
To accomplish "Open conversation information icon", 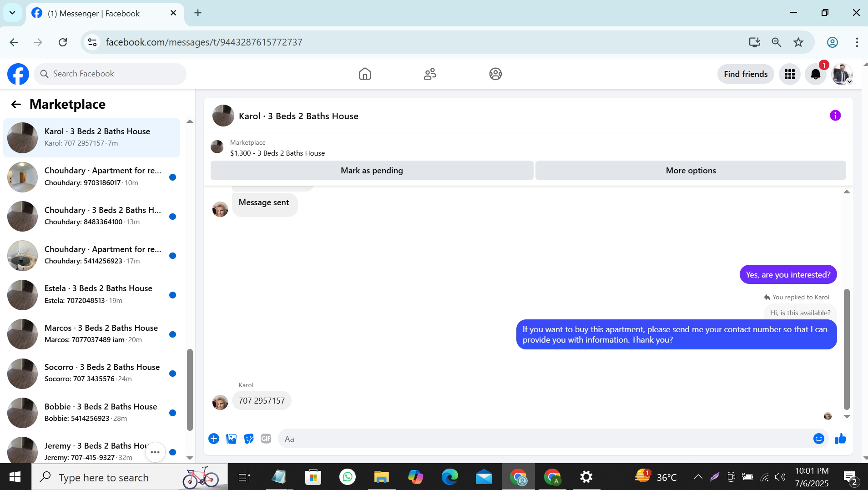I will (x=835, y=116).
